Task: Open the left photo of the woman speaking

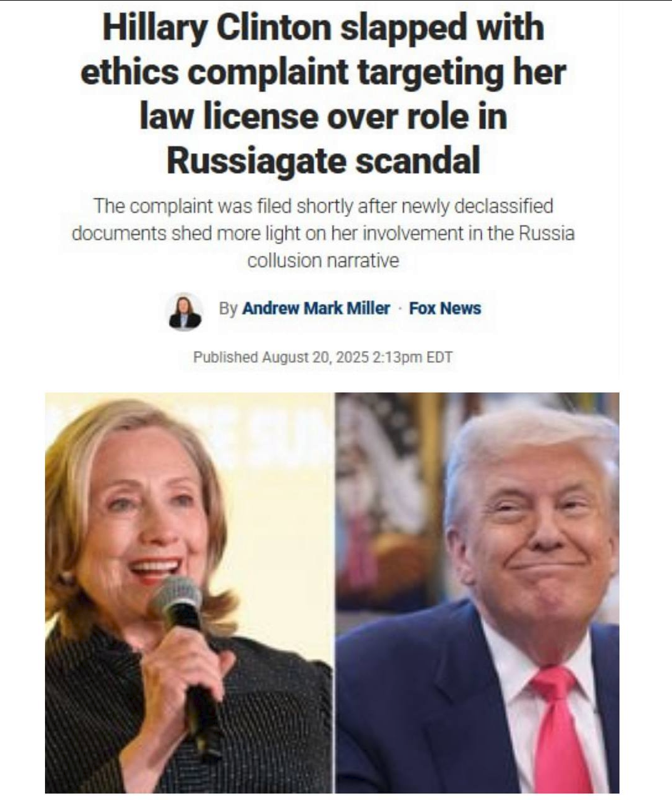Action: tap(189, 592)
